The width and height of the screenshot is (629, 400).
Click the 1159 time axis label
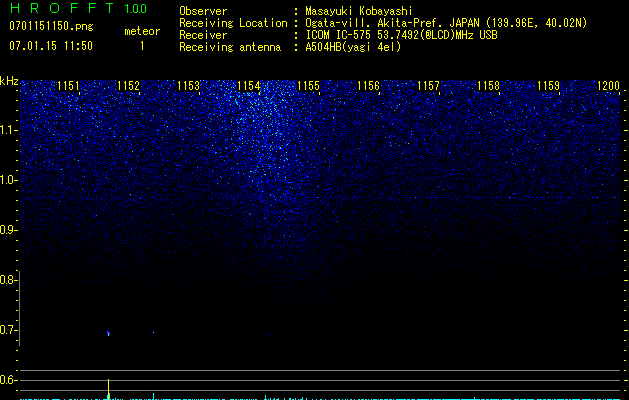click(548, 85)
